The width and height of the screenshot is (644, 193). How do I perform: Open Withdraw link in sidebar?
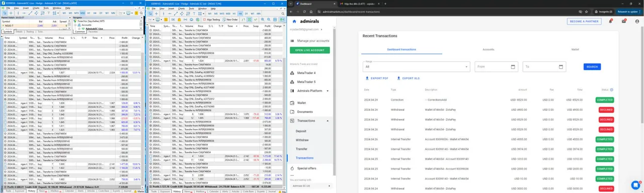(x=302, y=140)
